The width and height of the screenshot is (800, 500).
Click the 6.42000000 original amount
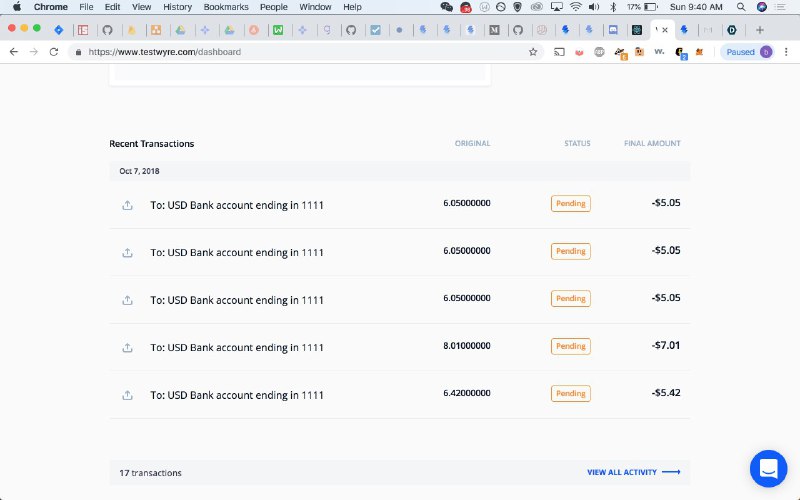467,393
